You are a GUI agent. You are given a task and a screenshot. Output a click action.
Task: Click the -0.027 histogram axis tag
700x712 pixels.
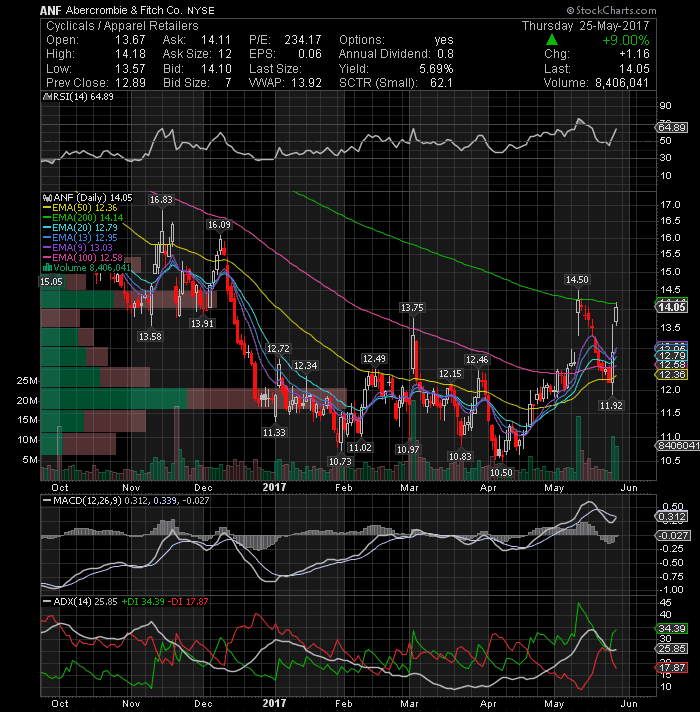pyautogui.click(x=673, y=536)
